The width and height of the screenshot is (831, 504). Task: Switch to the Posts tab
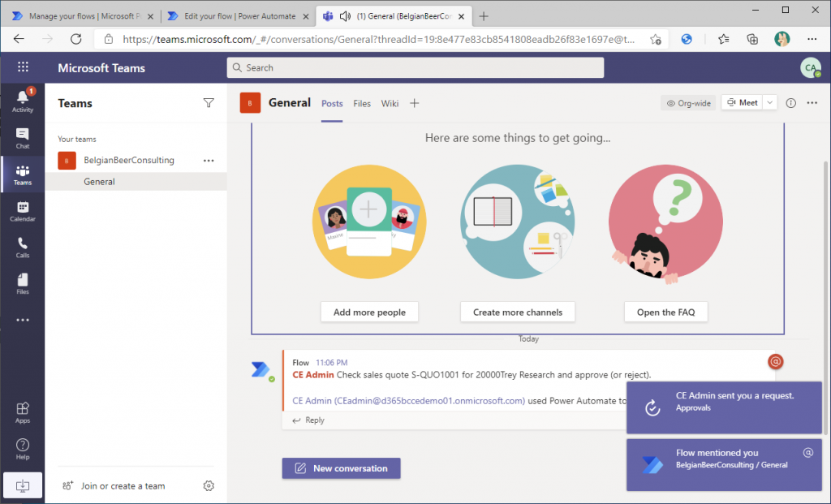(x=332, y=103)
